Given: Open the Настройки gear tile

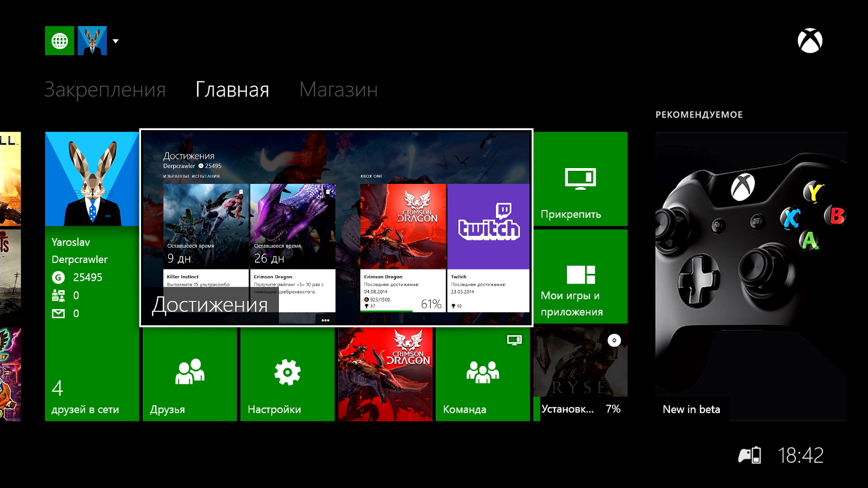Looking at the screenshot, I should point(288,374).
